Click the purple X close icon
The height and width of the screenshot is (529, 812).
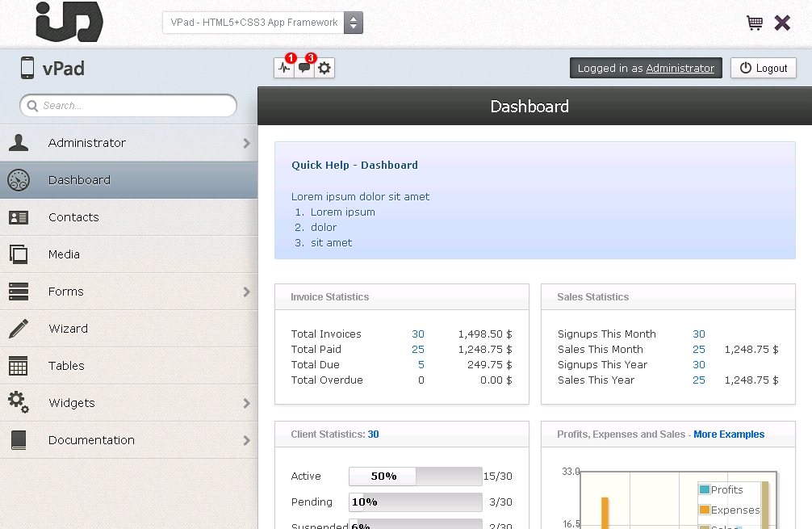pyautogui.click(x=782, y=23)
